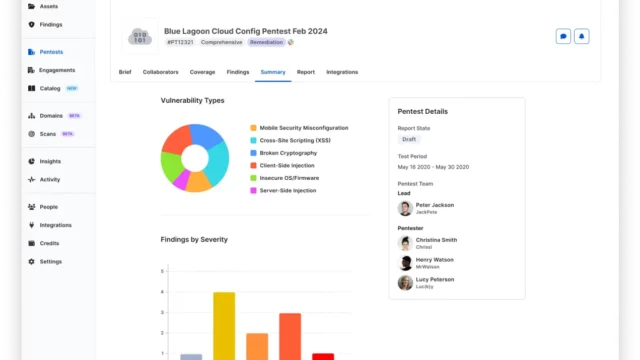The width and height of the screenshot is (640, 360).
Task: Click the Mobile Security Misconfiguration legend label
Action: tap(304, 128)
